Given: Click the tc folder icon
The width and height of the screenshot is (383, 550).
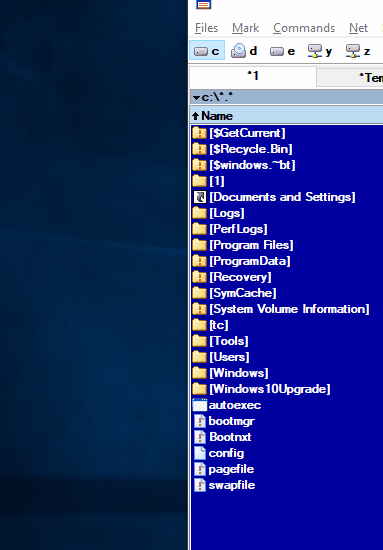Looking at the screenshot, I should click(x=200, y=325).
